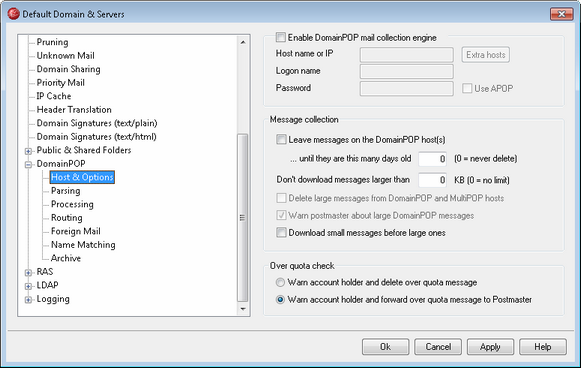Open Domain Signatures (text/html) page
Image resolution: width=581 pixels, height=368 pixels.
96,137
